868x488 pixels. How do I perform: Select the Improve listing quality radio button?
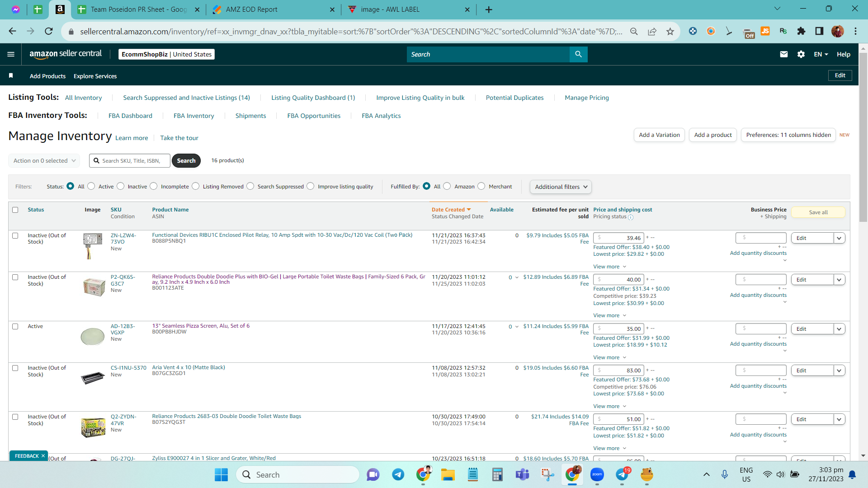[311, 186]
